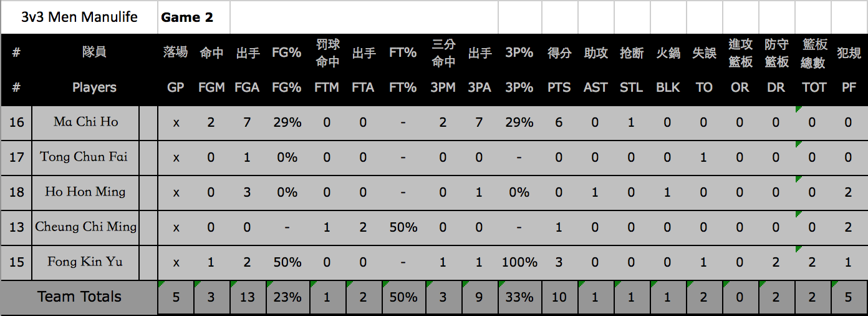Select the Team Totals PTS value 10
The image size is (868, 316).
[x=559, y=297]
